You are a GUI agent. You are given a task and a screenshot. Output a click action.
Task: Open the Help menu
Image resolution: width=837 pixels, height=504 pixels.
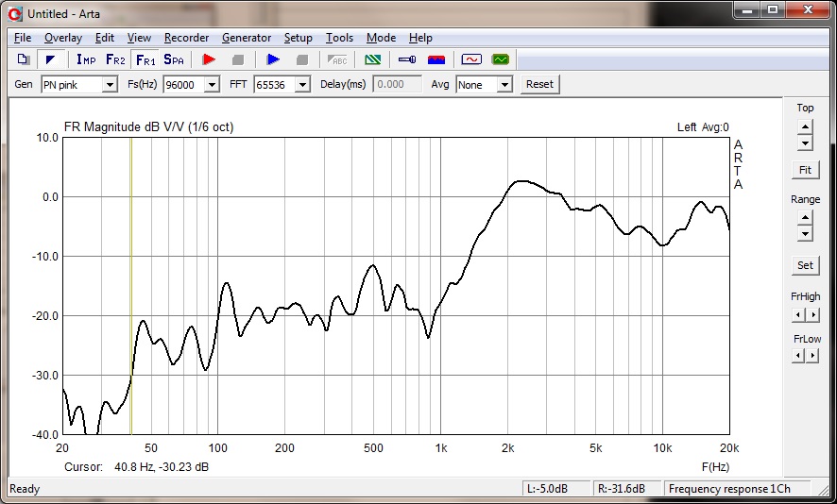(420, 38)
